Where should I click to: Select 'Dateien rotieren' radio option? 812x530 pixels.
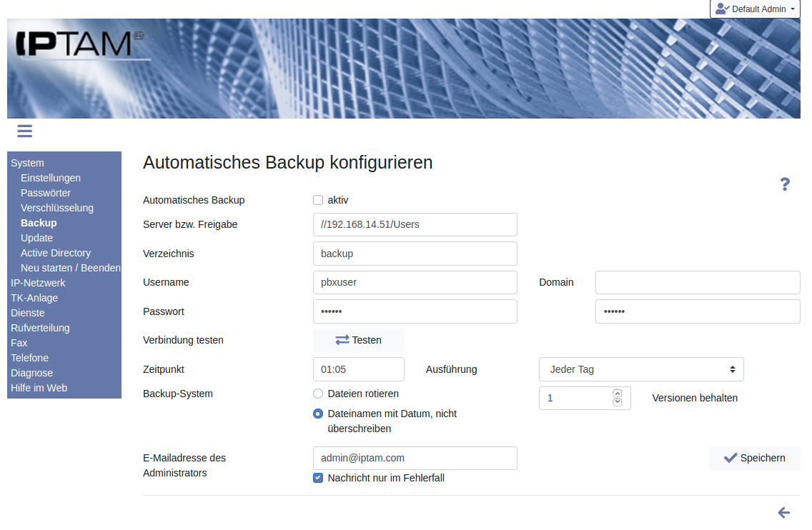318,394
